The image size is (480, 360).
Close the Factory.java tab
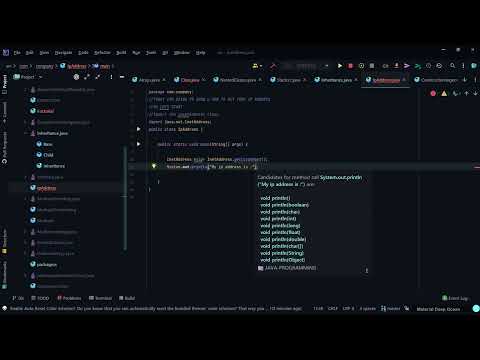(x=305, y=80)
